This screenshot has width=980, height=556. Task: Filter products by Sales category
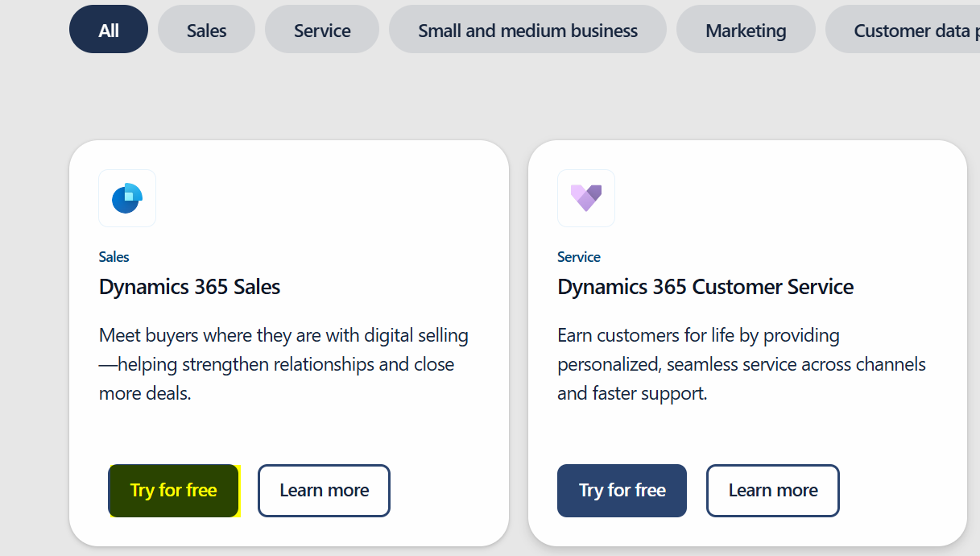click(x=206, y=30)
